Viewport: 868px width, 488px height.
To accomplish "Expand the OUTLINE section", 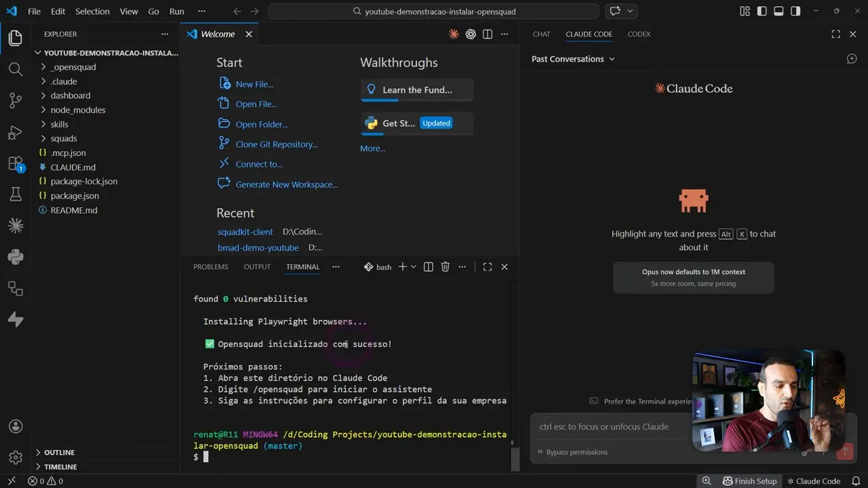I will pos(59,452).
